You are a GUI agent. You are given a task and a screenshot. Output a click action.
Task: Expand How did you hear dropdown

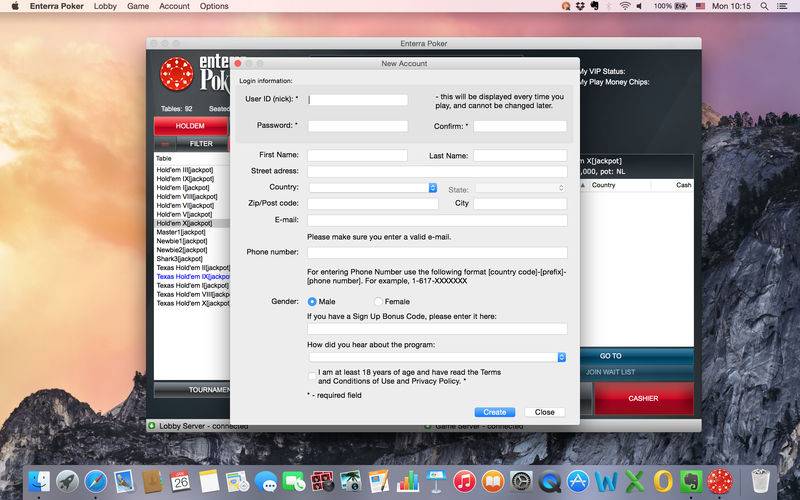click(x=437, y=357)
